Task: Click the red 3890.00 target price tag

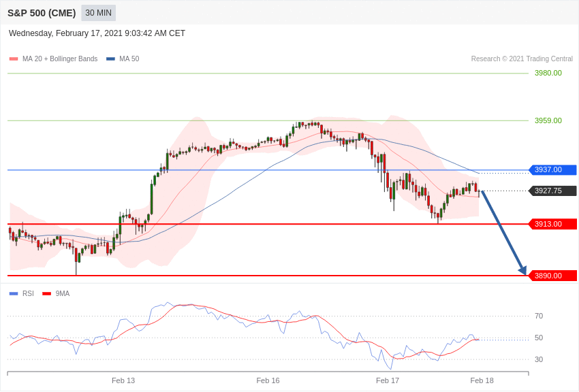Action: [552, 276]
